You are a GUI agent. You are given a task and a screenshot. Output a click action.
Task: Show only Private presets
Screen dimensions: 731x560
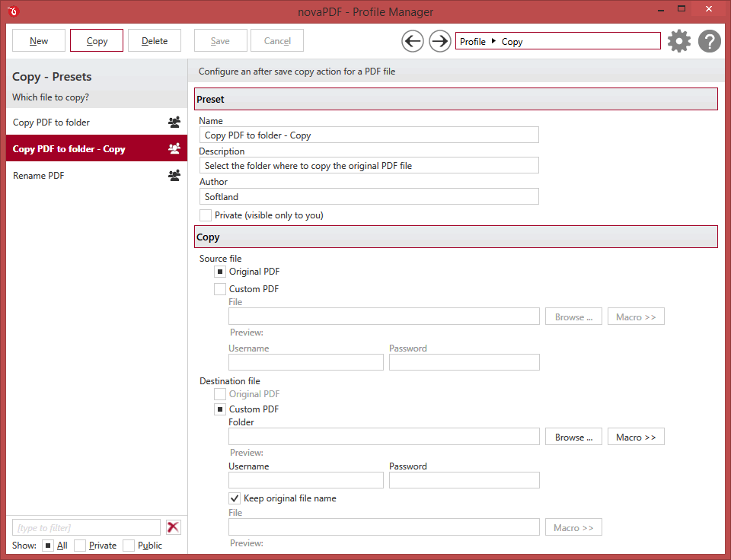(80, 546)
